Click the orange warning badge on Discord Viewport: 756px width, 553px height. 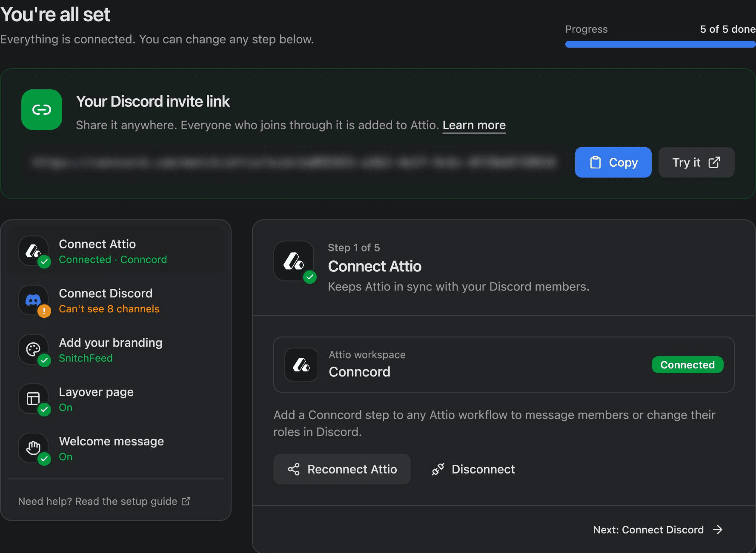[x=44, y=311]
